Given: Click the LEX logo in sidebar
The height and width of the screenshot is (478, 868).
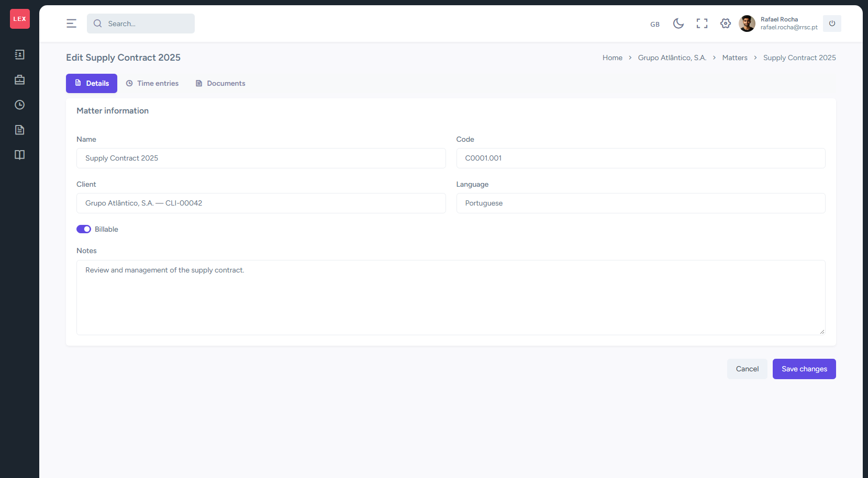Looking at the screenshot, I should [20, 19].
